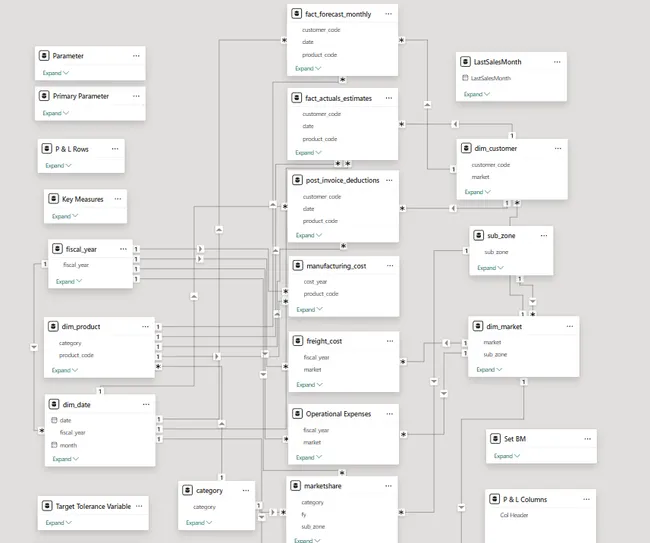Expand the fact_forecast_monthly table

click(308, 68)
